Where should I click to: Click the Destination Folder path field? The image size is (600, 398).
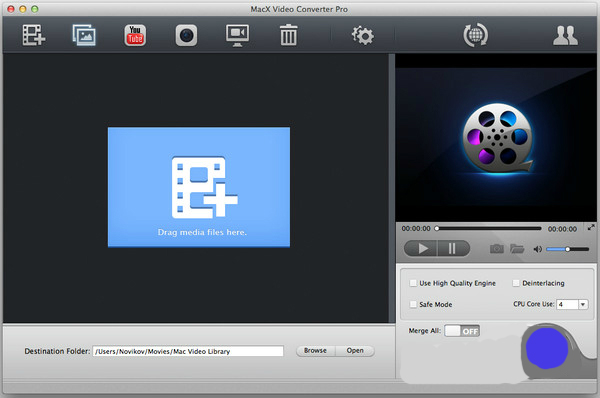point(188,351)
